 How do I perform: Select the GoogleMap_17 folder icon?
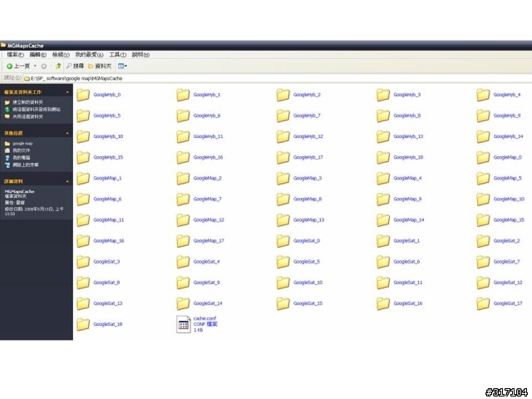pos(183,241)
